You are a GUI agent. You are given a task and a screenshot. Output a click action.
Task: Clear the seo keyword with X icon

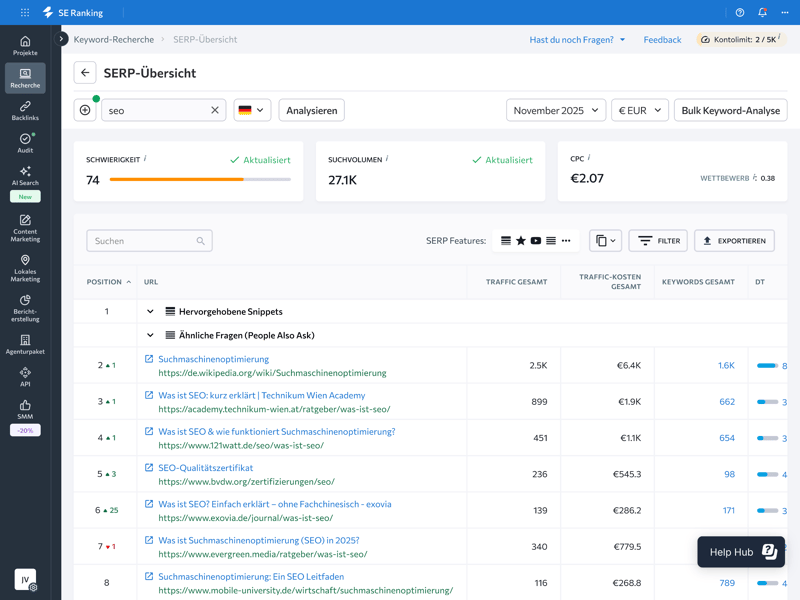[x=214, y=110]
